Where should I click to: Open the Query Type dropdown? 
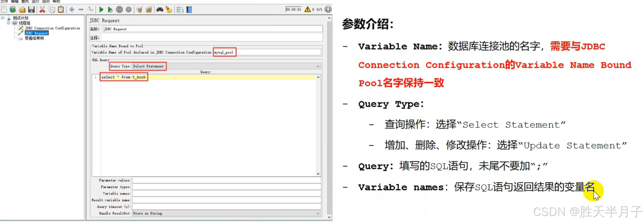coord(226,66)
